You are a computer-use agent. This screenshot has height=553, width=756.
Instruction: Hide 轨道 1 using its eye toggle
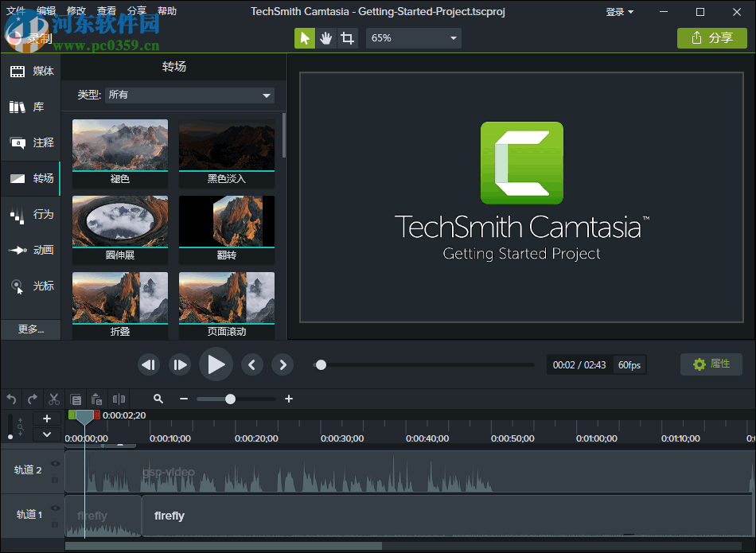pos(55,507)
